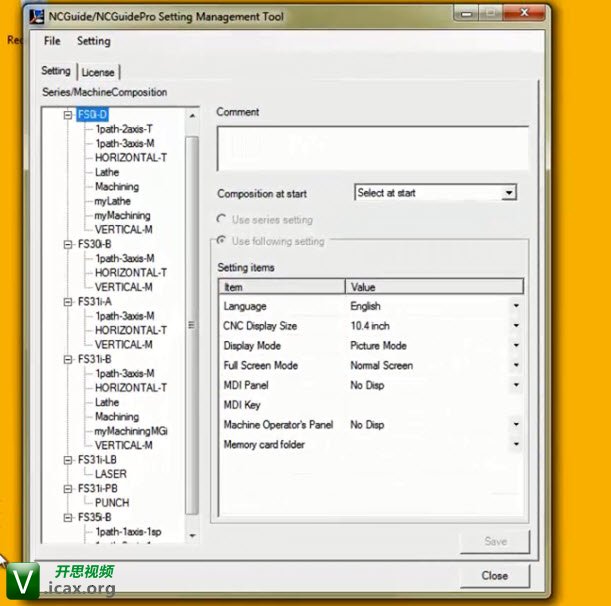This screenshot has width=611, height=606.
Task: Select VERTICAL-M under FS30i-B
Action: 124,287
